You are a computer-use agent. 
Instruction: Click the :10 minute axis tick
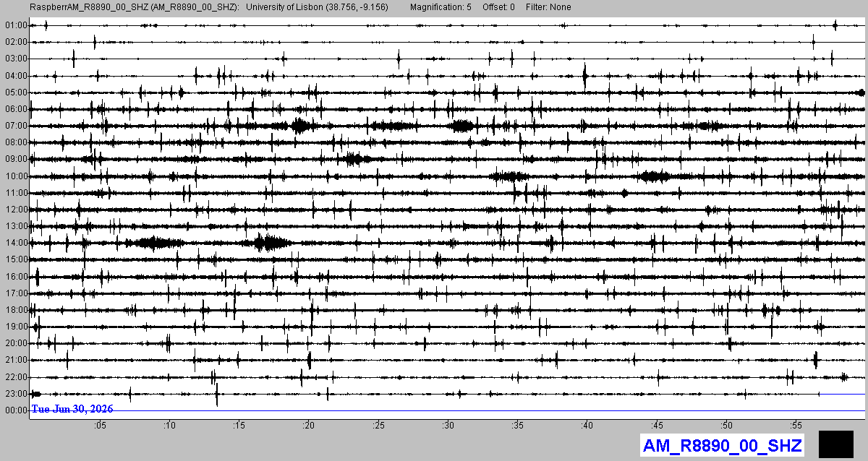169,426
